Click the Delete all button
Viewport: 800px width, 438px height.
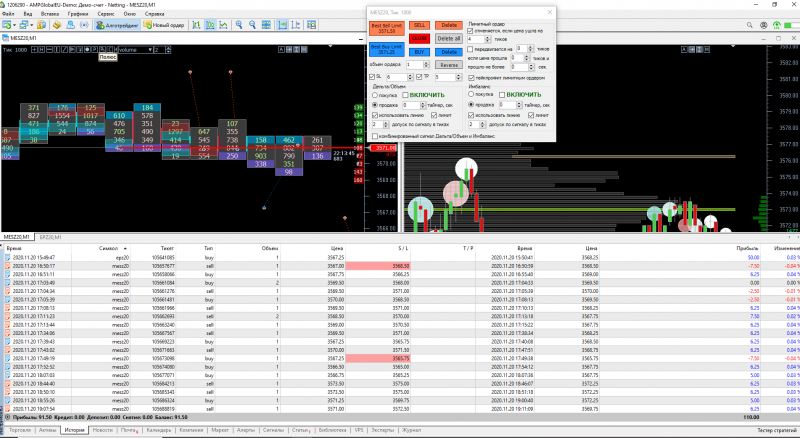[450, 37]
